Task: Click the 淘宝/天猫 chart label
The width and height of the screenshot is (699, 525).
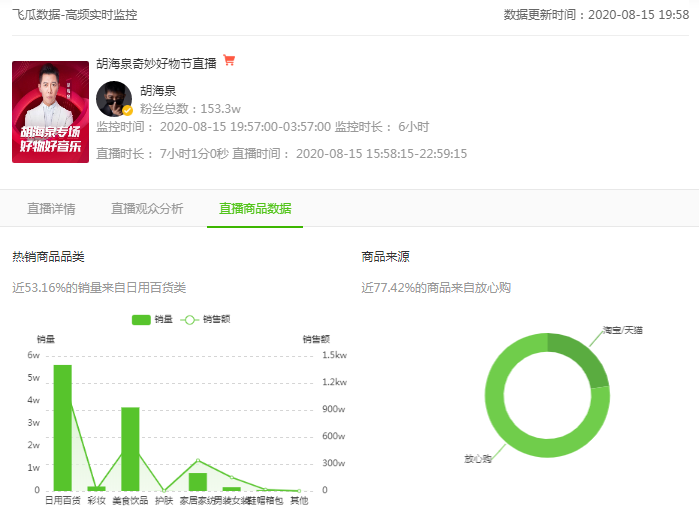Action: pos(623,330)
